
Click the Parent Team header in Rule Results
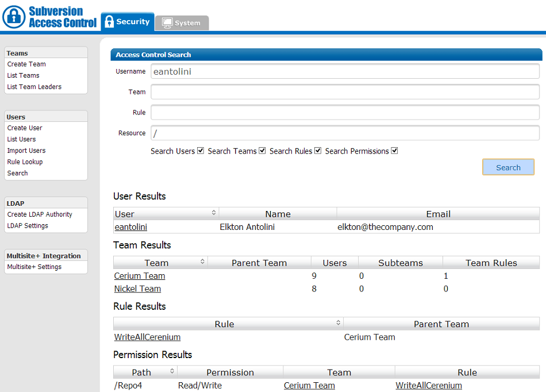(441, 324)
